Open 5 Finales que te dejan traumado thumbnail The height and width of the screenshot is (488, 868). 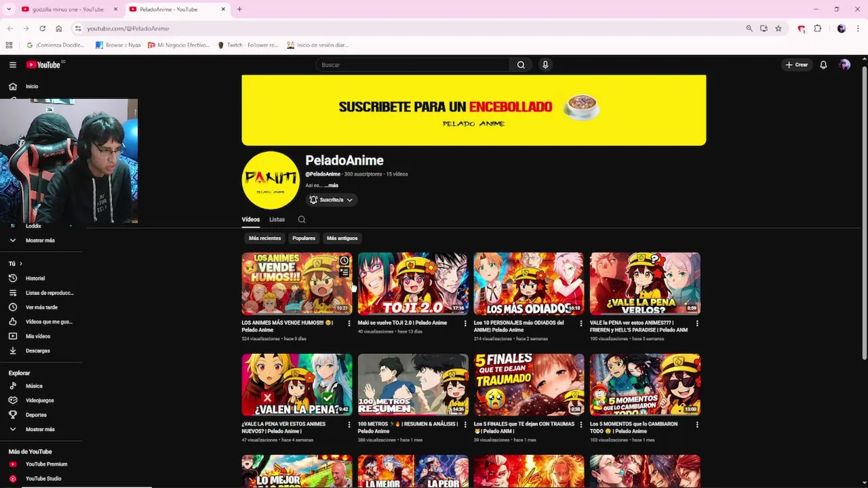coord(529,384)
